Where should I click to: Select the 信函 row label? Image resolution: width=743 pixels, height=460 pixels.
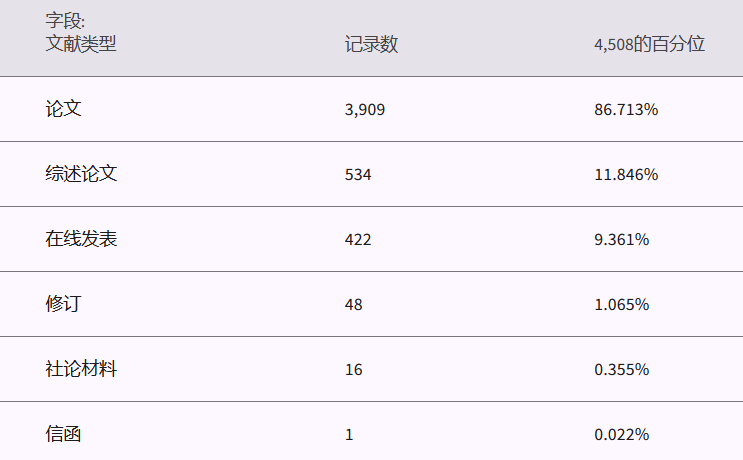coord(63,434)
